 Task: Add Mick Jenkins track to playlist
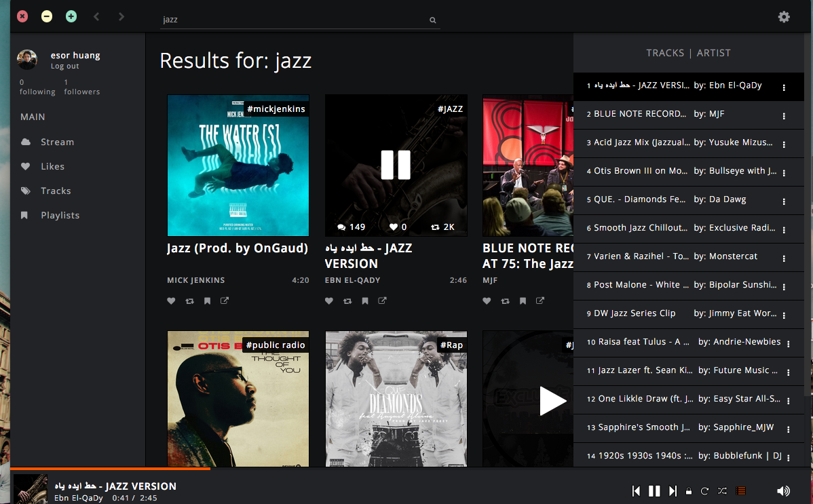208,301
